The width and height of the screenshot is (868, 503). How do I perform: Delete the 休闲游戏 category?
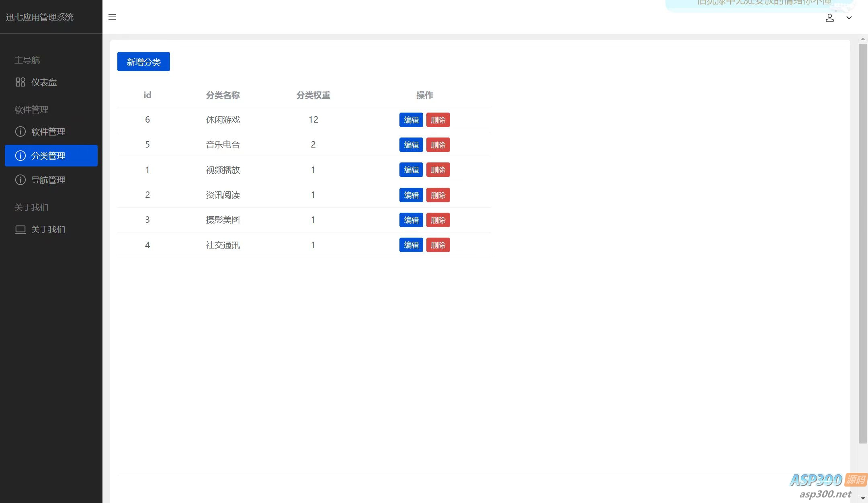pyautogui.click(x=438, y=120)
